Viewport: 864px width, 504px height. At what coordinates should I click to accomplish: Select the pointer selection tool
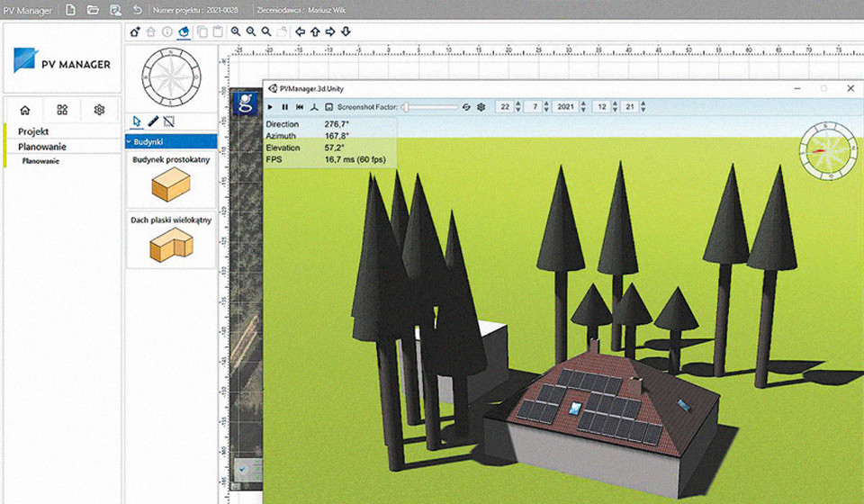tap(137, 121)
